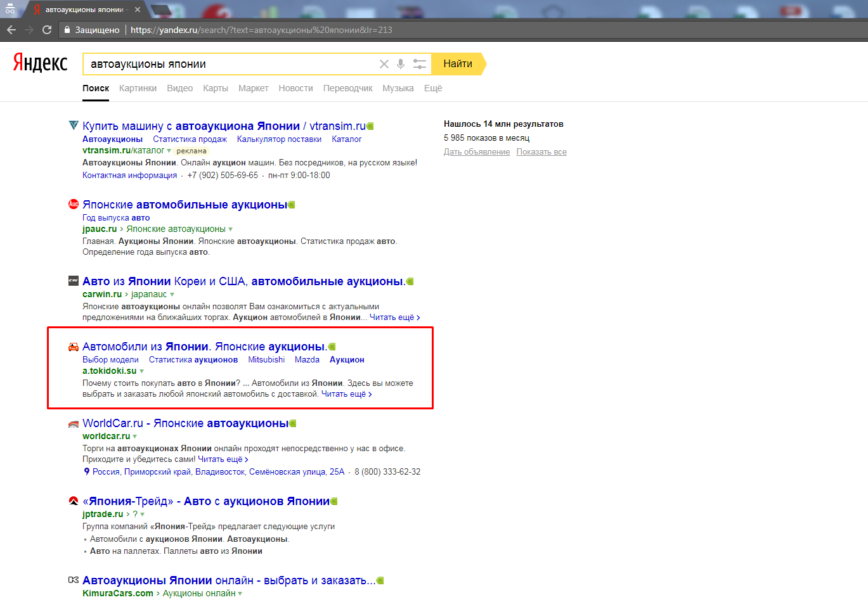Click the 'Нашлось 14 млн результатов' text
This screenshot has height=602, width=868.
tap(503, 124)
